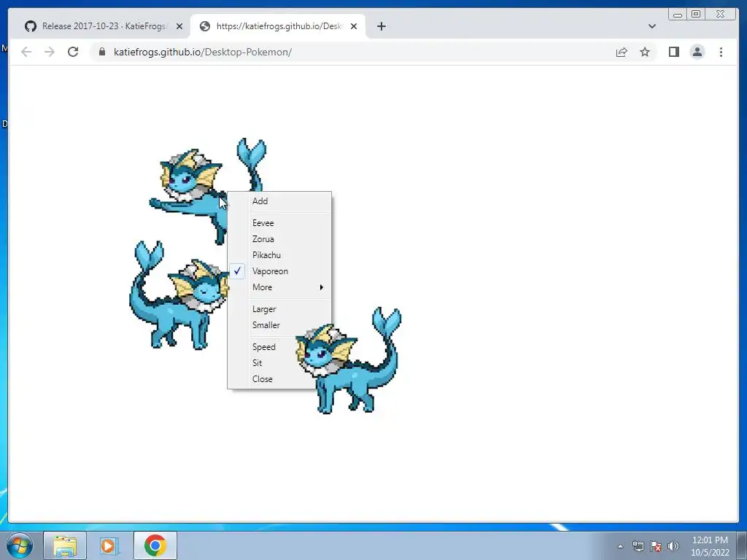747x560 pixels.
Task: Share this page icon in address bar
Action: coord(622,52)
